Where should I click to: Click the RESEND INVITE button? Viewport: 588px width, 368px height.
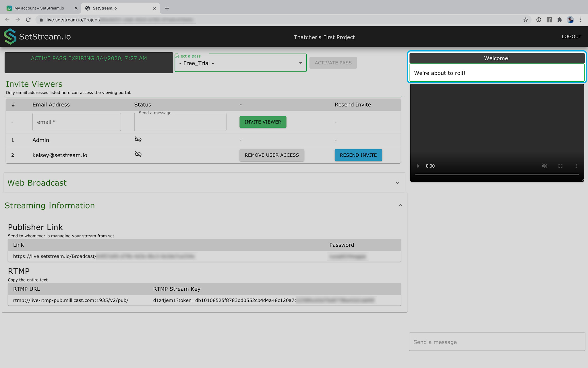pos(358,155)
